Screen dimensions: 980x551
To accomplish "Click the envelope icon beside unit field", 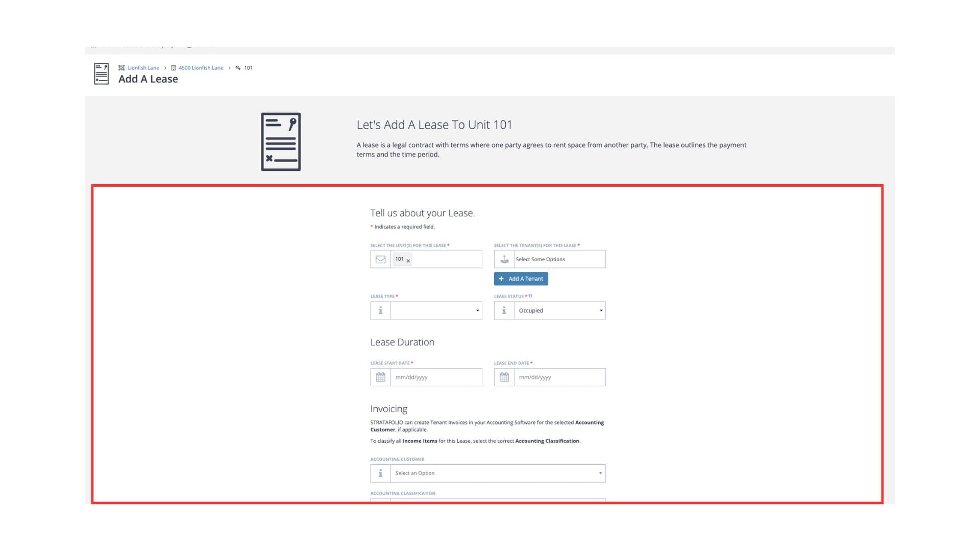I will tap(380, 259).
